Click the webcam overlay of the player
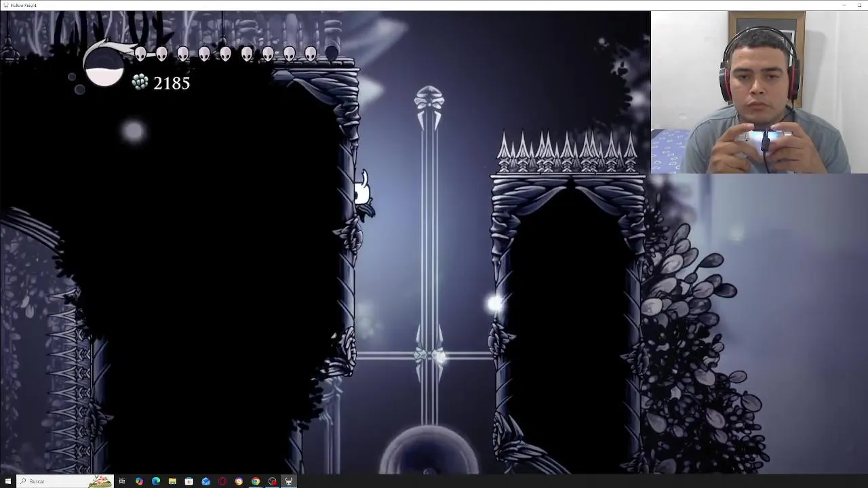The width and height of the screenshot is (868, 488). point(759,92)
